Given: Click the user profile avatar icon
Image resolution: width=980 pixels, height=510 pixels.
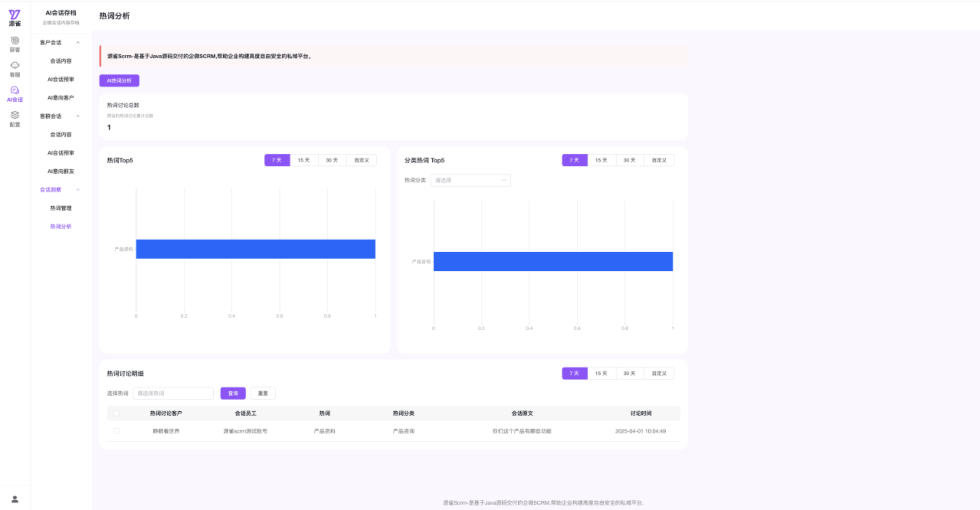Looking at the screenshot, I should pos(15,499).
